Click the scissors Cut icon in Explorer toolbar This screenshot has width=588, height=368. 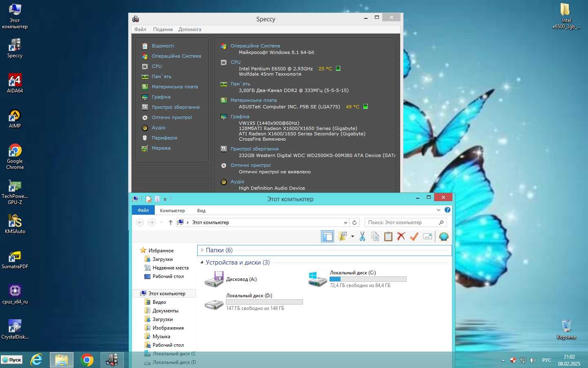362,236
